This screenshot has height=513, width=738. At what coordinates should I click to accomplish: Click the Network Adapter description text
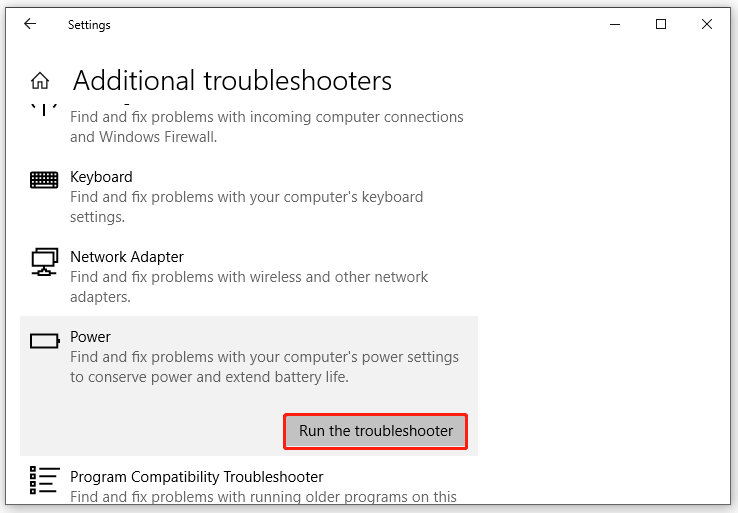pyautogui.click(x=248, y=287)
